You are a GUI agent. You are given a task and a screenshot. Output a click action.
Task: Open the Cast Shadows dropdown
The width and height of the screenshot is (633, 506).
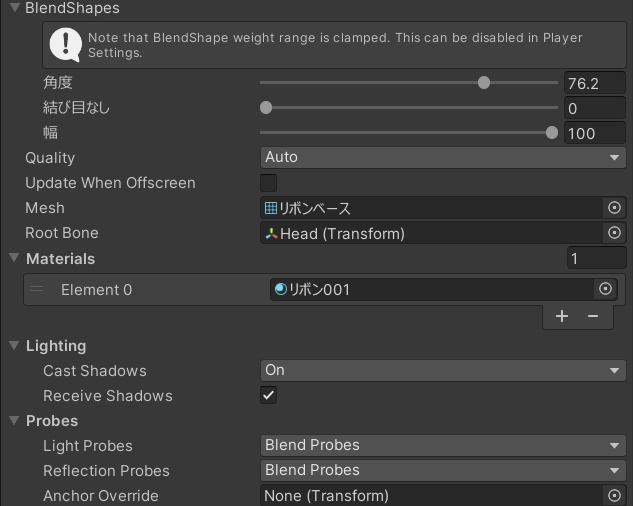(x=442, y=370)
